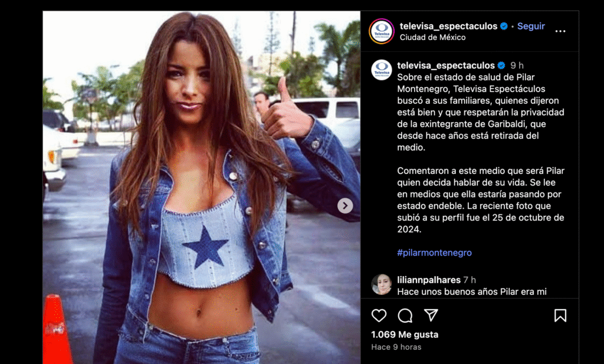Image resolution: width=604 pixels, height=364 pixels.
Task: Click televisa_espectaculos username in caption
Action: pyautogui.click(x=446, y=65)
